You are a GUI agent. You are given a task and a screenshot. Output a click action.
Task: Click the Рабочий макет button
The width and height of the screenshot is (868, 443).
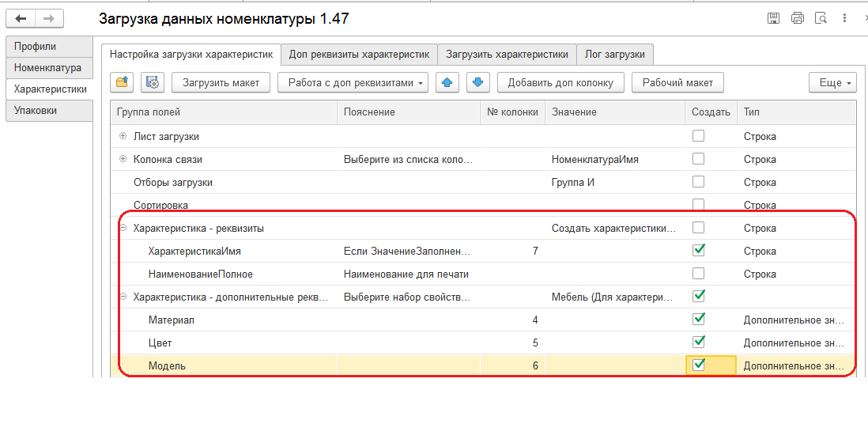(677, 82)
